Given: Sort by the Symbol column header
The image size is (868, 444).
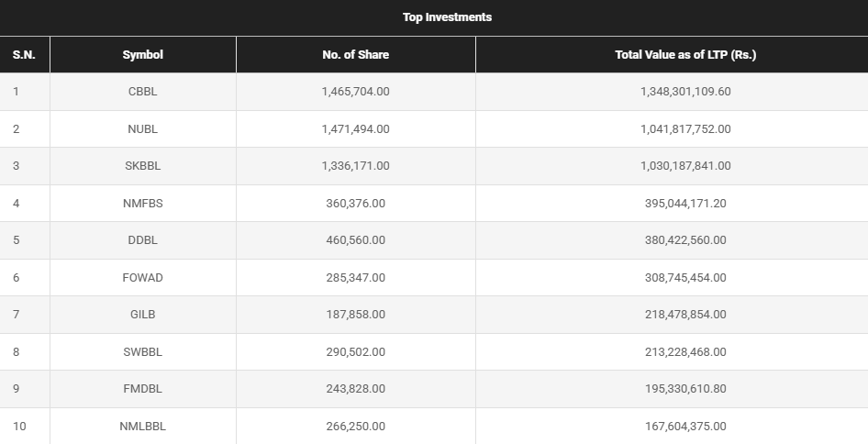Looking at the screenshot, I should 142,55.
